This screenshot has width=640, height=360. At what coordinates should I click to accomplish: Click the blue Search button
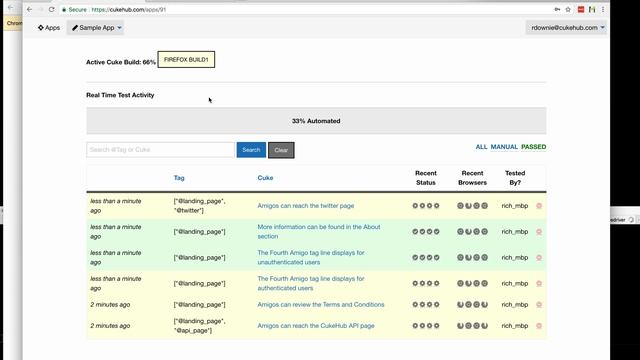(x=251, y=150)
